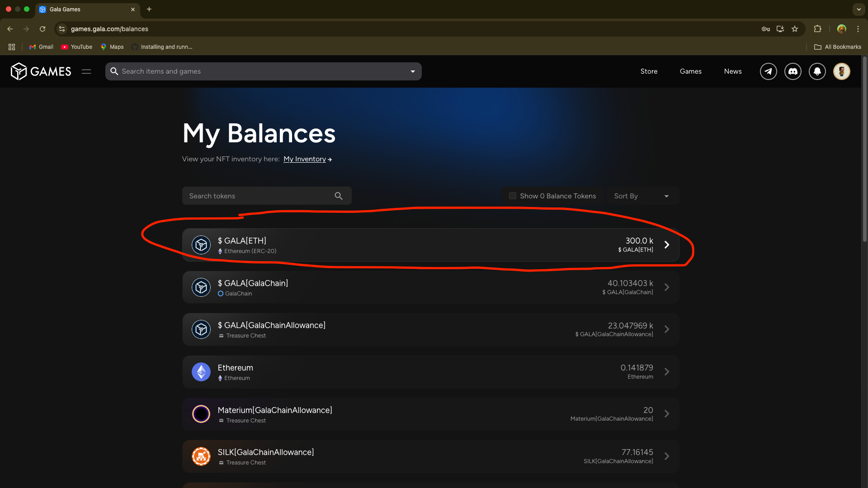Click the Materium token ring icon
This screenshot has width=868, height=488.
(201, 414)
